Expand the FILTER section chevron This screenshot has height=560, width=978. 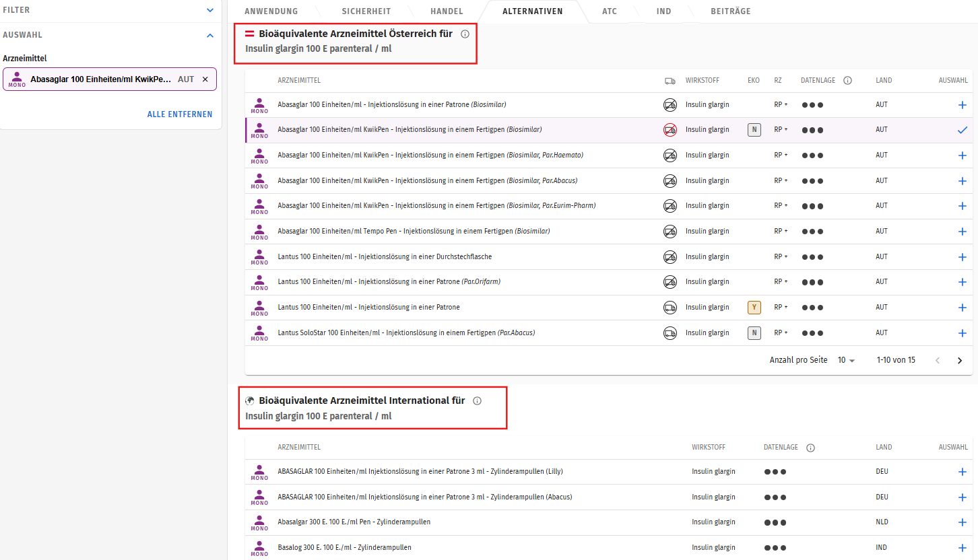click(x=210, y=11)
